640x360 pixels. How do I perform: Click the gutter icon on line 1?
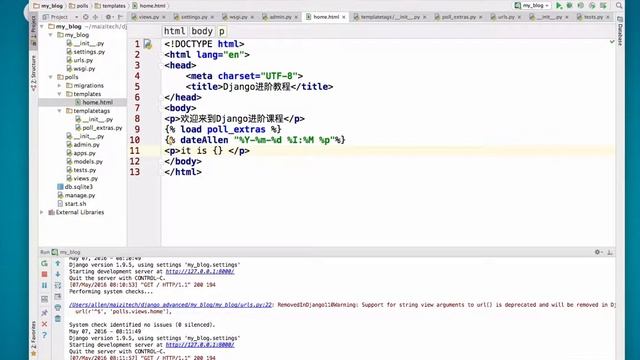148,44
